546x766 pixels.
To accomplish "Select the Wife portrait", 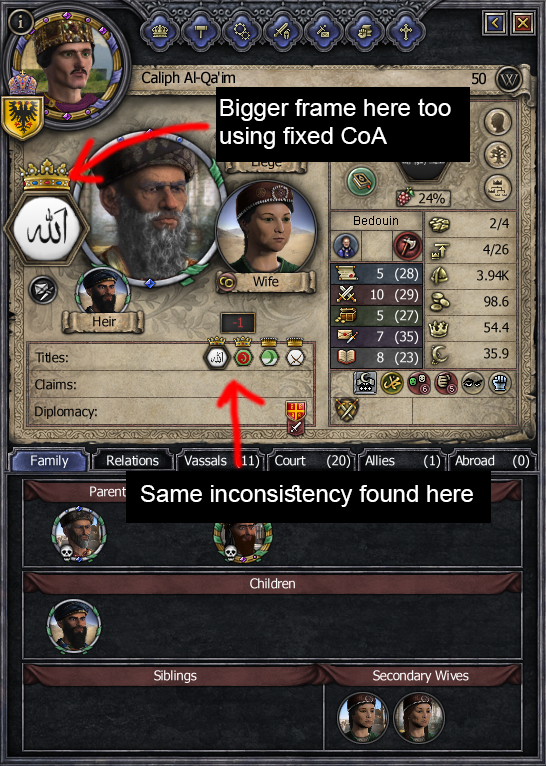I will click(266, 229).
